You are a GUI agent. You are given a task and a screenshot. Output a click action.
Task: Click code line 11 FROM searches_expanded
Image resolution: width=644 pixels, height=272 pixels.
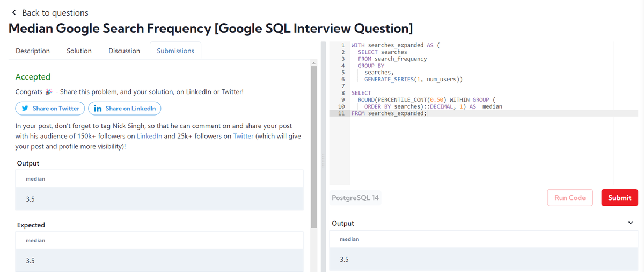pos(389,113)
